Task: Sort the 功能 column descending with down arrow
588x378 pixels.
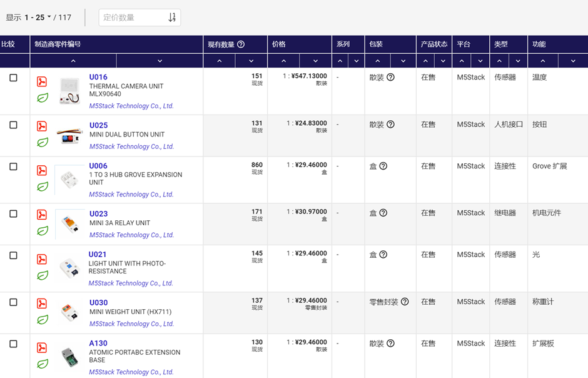Action: coord(572,61)
